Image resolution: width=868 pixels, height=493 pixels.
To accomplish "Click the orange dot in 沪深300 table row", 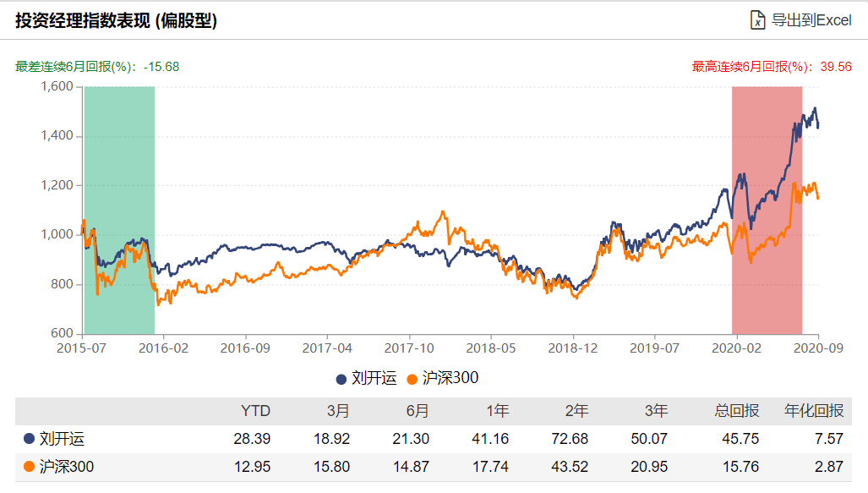I will click(29, 467).
